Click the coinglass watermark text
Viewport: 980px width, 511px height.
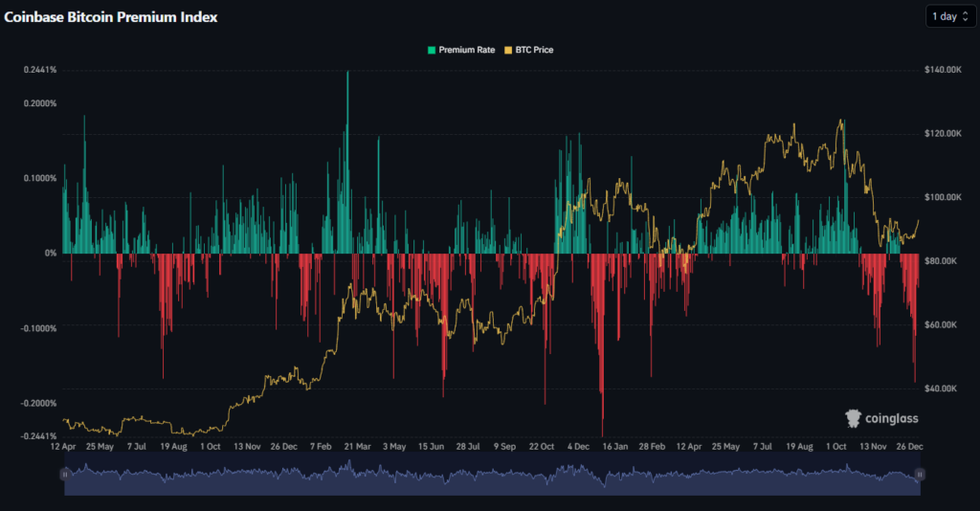click(890, 418)
